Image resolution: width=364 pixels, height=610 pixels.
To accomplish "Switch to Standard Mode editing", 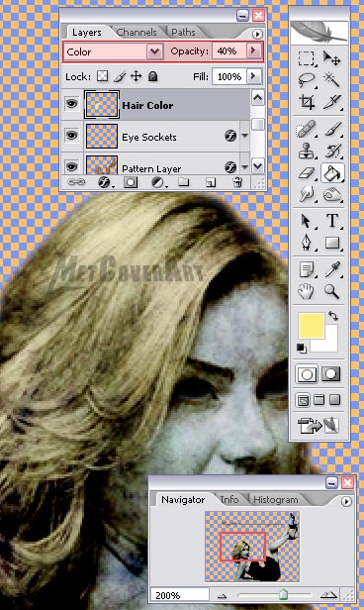I will (x=307, y=374).
